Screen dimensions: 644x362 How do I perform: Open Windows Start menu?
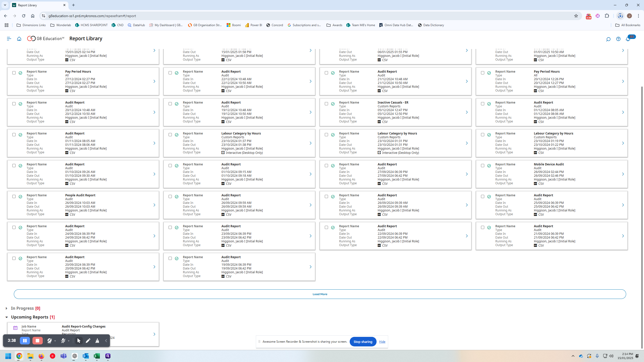[8, 356]
